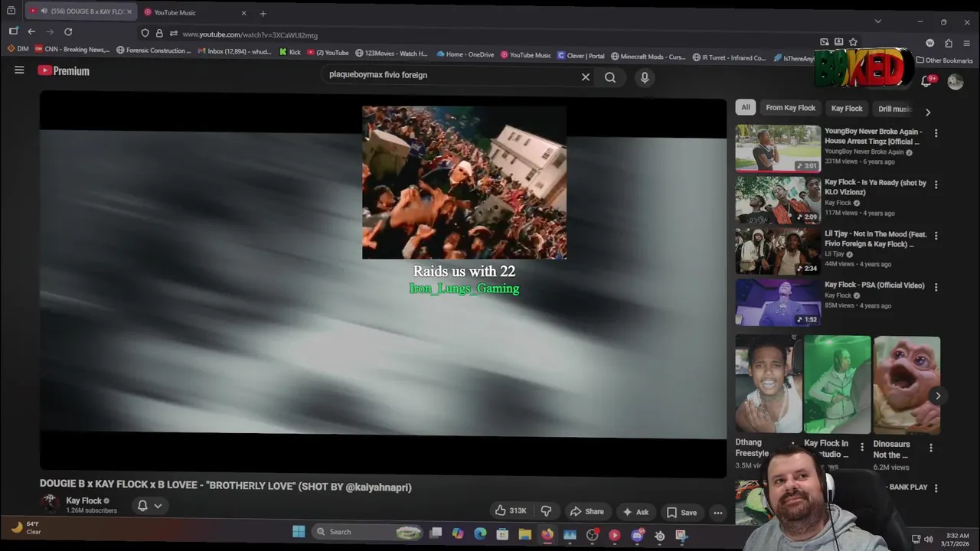Open Kay Flock PSA video thumbnail
The image size is (980, 551).
tap(778, 302)
